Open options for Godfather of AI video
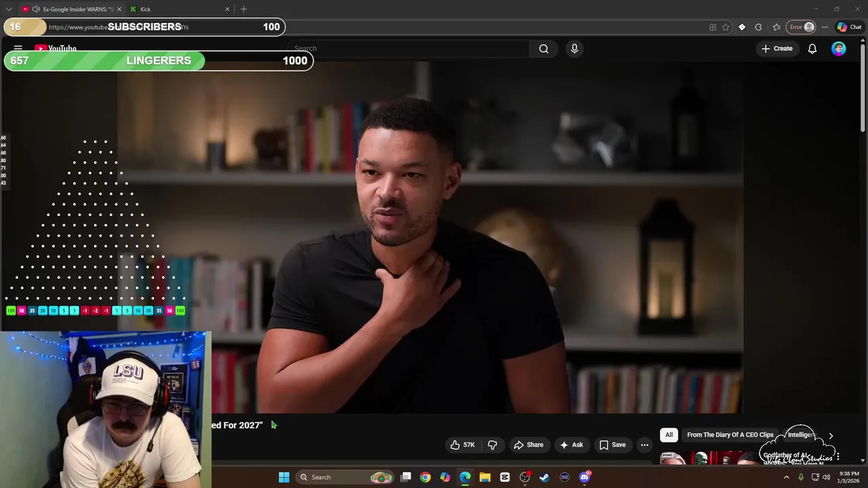Screen dimensions: 868x488 (x=838, y=457)
